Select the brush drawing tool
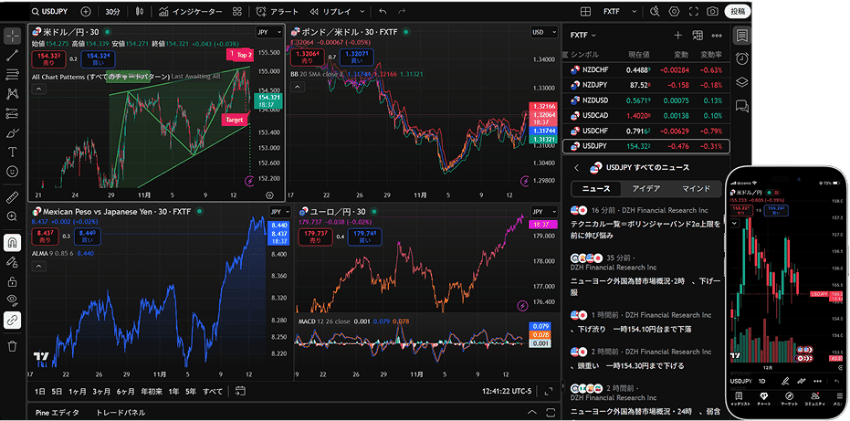Image resolution: width=850 pixels, height=421 pixels. tap(12, 133)
